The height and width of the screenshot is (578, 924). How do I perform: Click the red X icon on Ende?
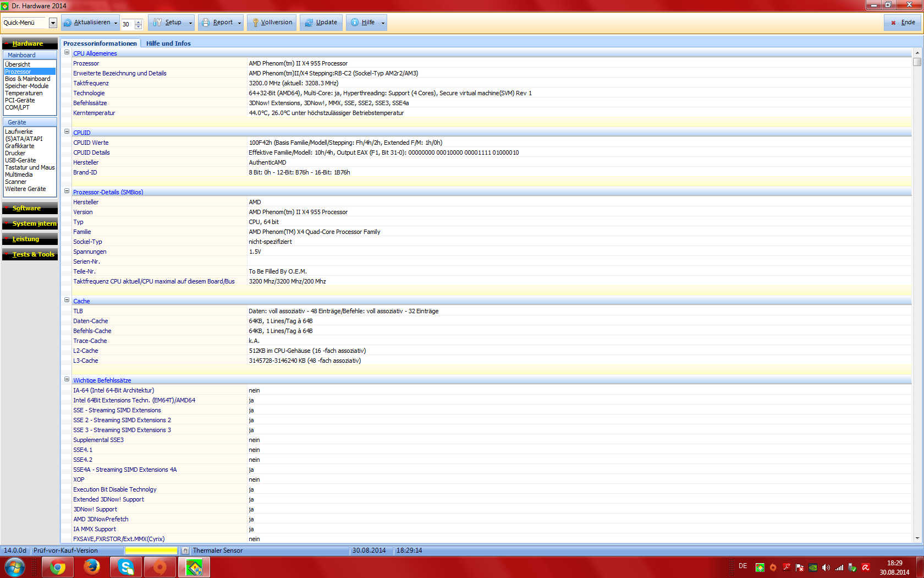click(x=894, y=23)
